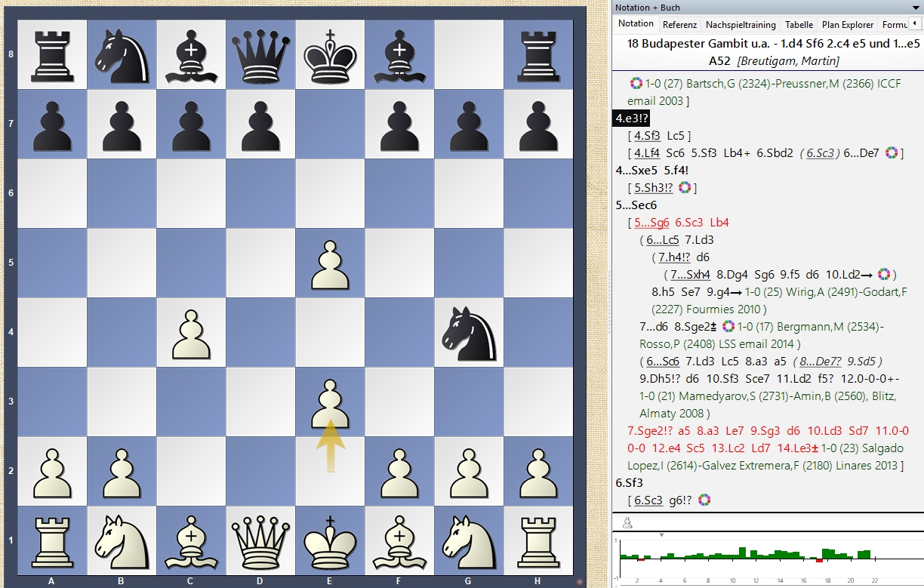Click the training icon after 8.Sge2
924x588 pixels.
click(728, 327)
